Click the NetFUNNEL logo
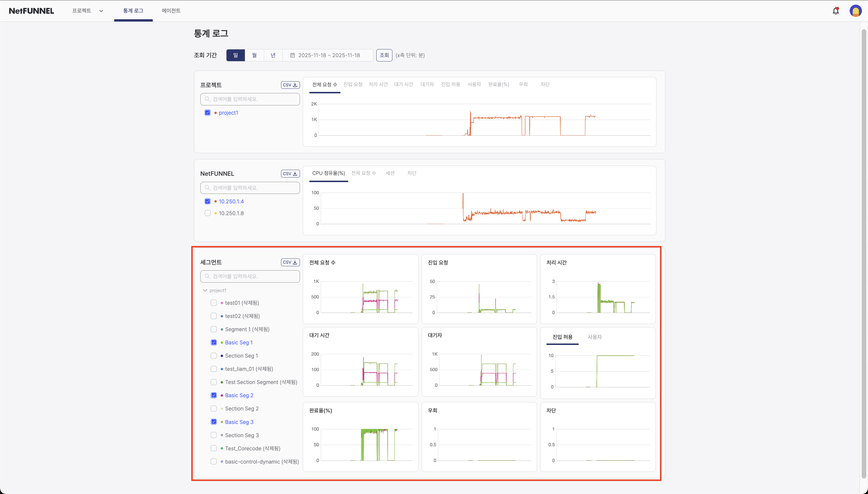Viewport: 868px width, 494px height. (x=31, y=11)
